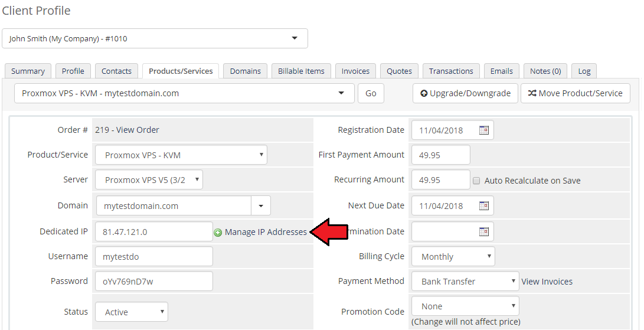The height and width of the screenshot is (330, 644).
Task: Open Domain field dropdown arrow
Action: pyautogui.click(x=261, y=205)
